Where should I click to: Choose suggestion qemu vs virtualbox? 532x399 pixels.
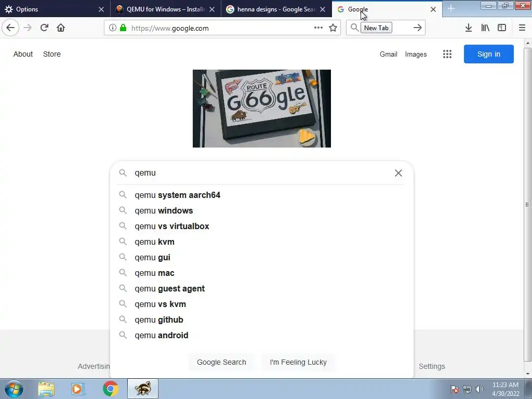262,227
